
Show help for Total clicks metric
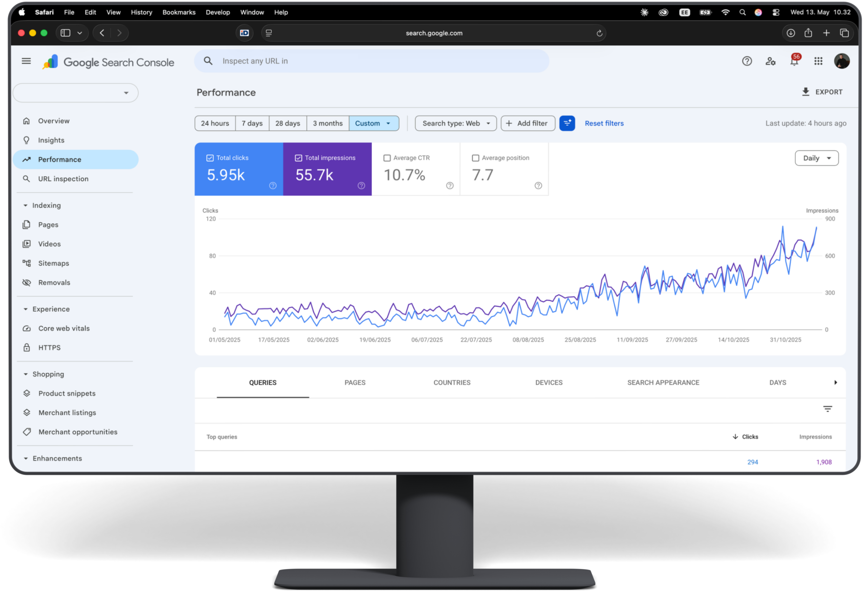(x=273, y=186)
